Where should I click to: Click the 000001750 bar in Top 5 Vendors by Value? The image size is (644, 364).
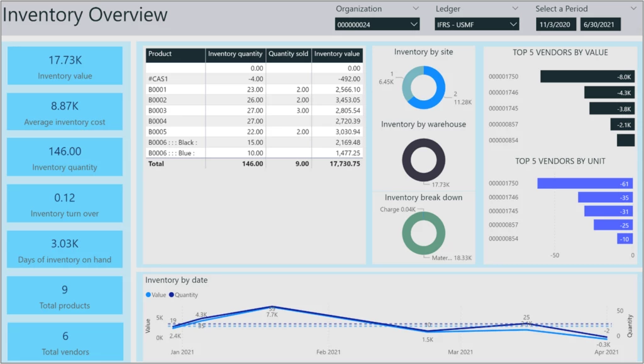588,76
